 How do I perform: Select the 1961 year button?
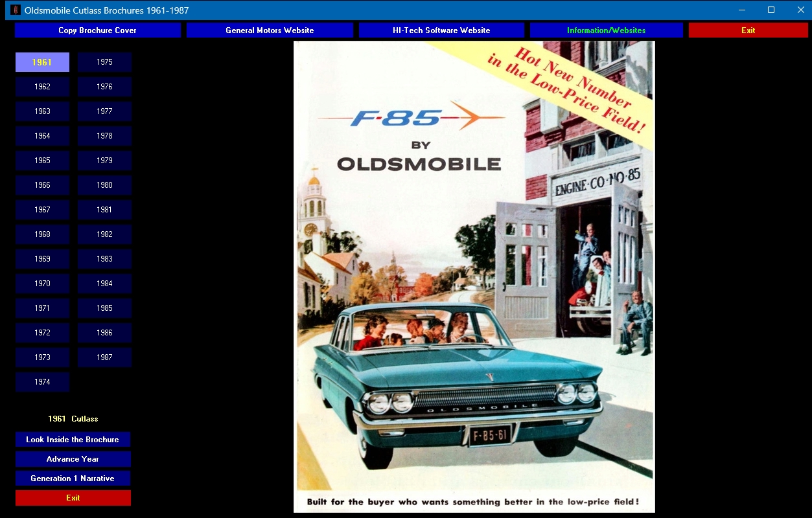(x=42, y=62)
